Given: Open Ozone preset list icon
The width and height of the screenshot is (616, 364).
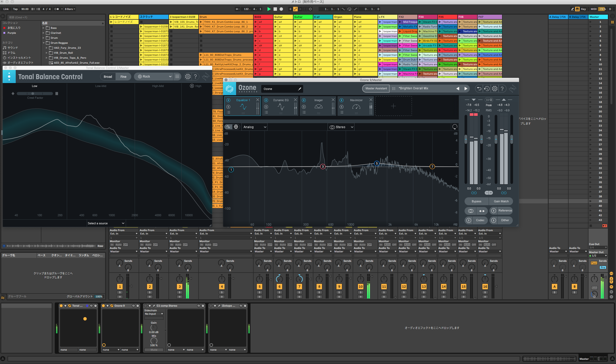Looking at the screenshot, I should 394,89.
